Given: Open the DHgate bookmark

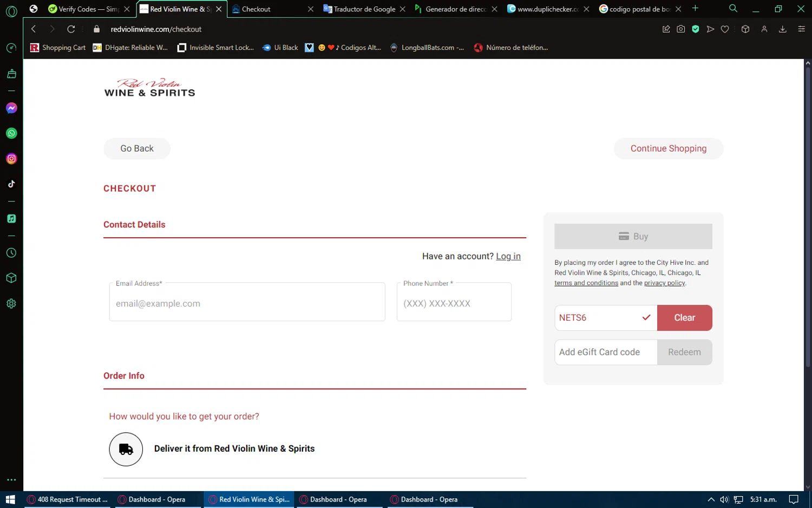Looking at the screenshot, I should [x=130, y=48].
